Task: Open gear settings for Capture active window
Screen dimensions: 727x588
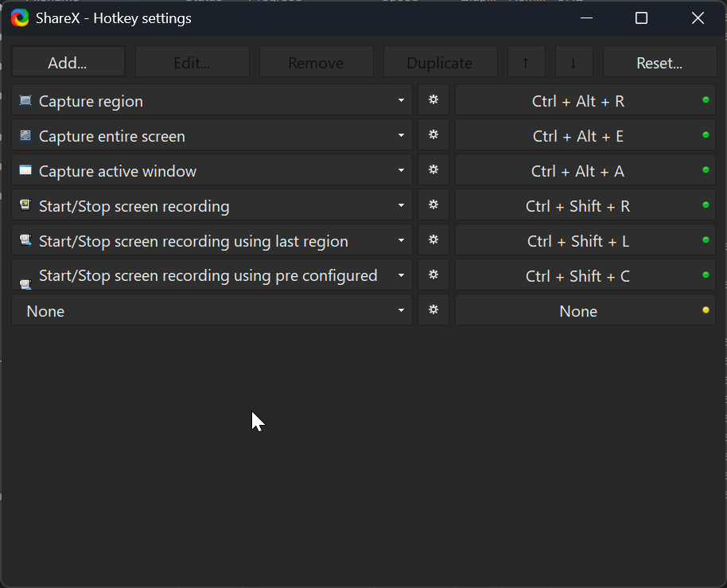Action: [x=433, y=170]
